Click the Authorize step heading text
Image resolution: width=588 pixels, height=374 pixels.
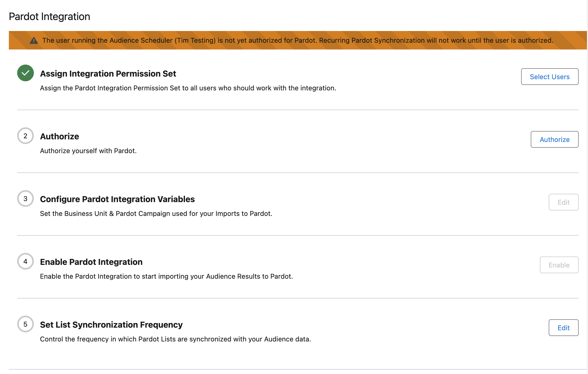pos(59,136)
